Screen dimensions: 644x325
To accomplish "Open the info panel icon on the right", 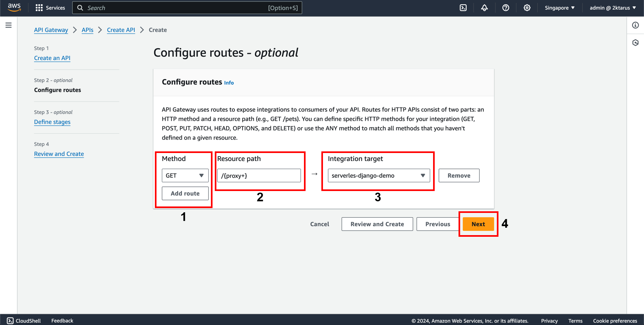I will tap(635, 25).
